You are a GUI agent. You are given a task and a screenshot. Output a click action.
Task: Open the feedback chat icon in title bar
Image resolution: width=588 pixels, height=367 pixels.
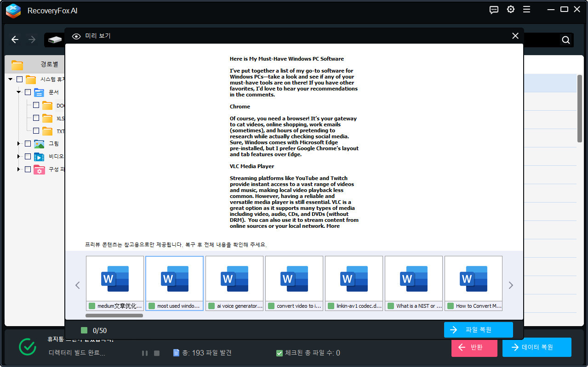(494, 10)
